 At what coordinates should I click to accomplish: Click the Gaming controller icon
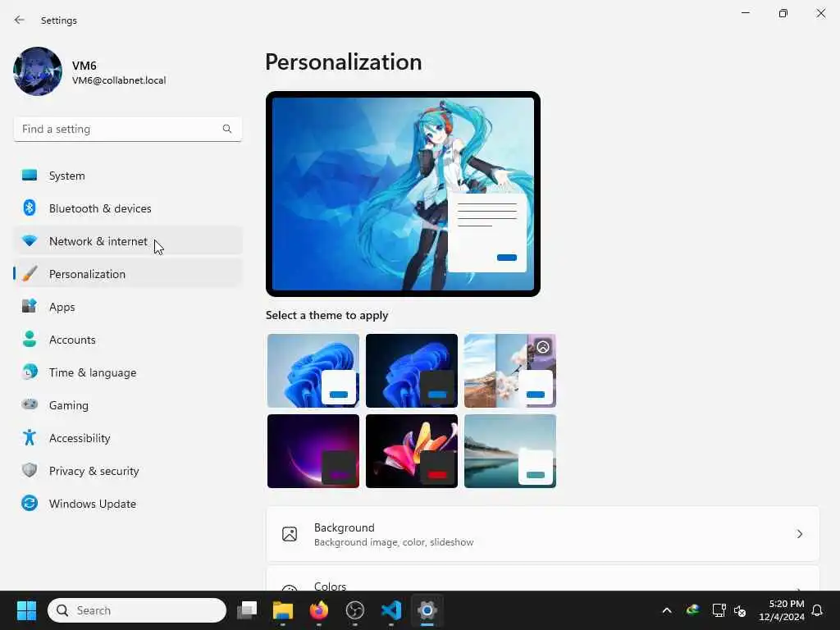(x=30, y=404)
